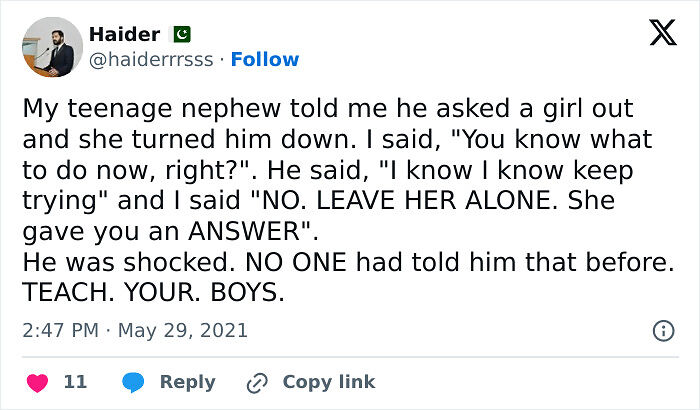Open the tweet info circle icon
Viewport: 700px width, 410px height.
click(662, 330)
